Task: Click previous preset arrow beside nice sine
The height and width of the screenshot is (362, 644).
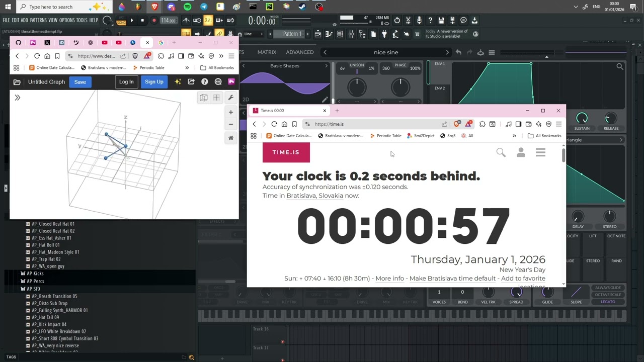Action: coord(325,52)
